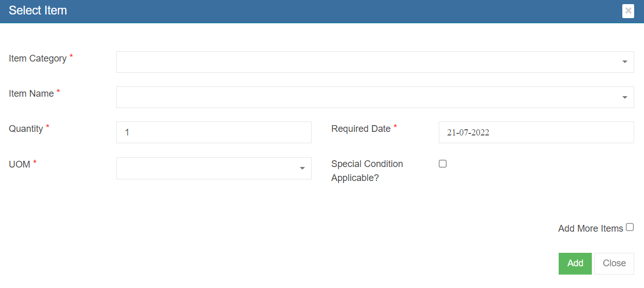Focus the Quantity input field

click(213, 132)
